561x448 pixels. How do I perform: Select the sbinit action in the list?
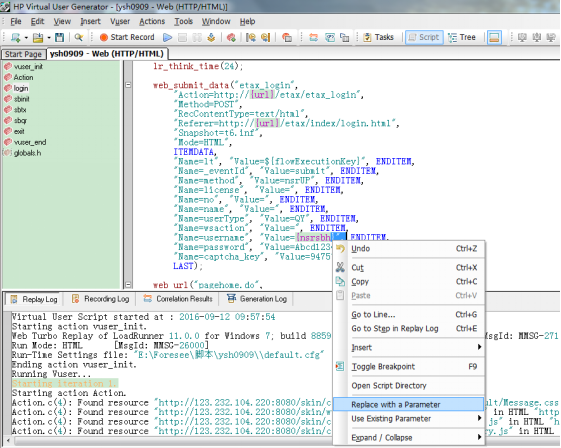coord(21,99)
